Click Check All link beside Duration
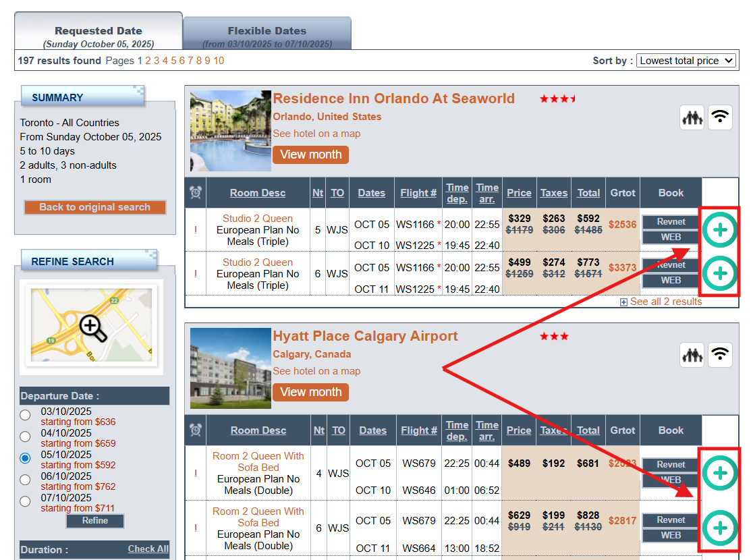The image size is (751, 560). point(148,549)
